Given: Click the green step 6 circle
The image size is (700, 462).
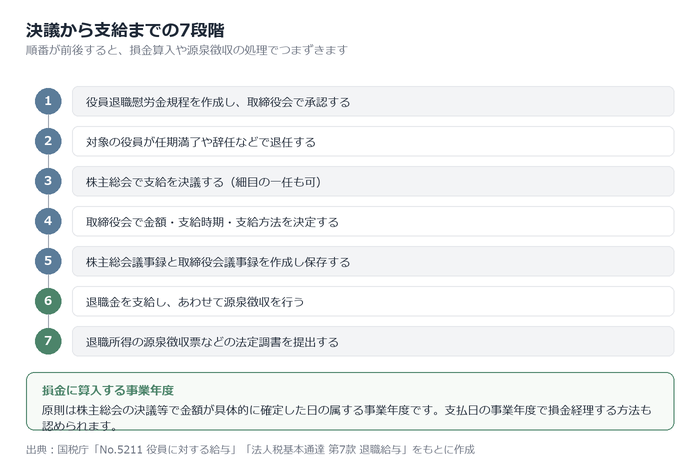Looking at the screenshot, I should tap(48, 301).
